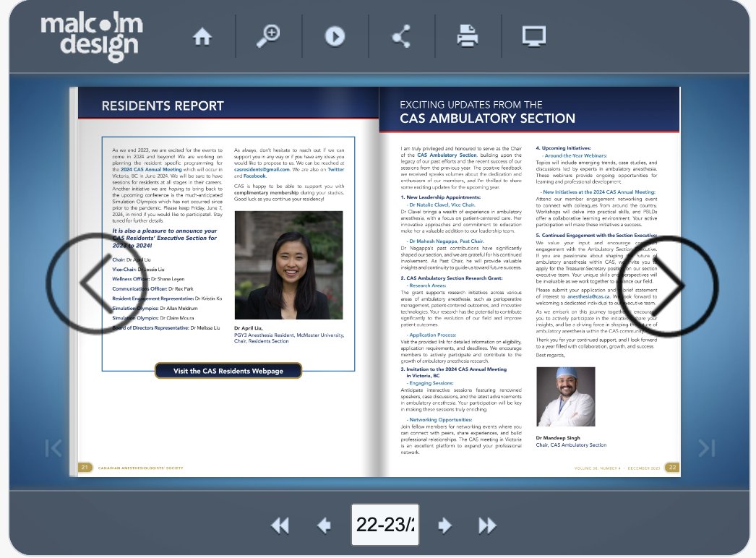Image resolution: width=756 pixels, height=558 pixels.
Task: Click '1. New Leadership Appointments' heading
Action: point(441,197)
